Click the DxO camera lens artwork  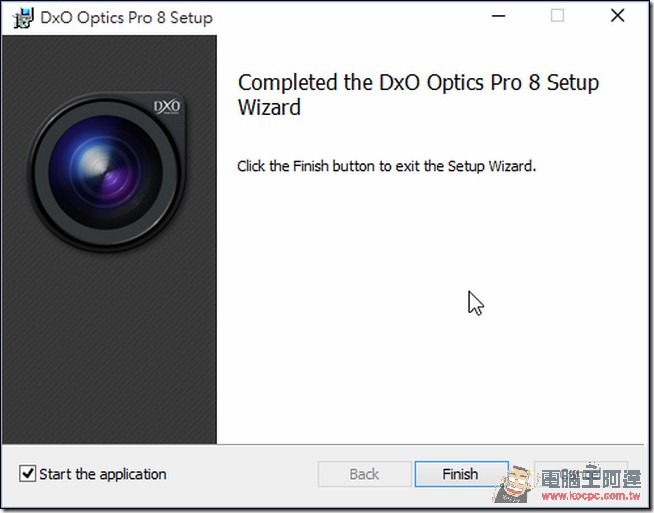tap(107, 173)
